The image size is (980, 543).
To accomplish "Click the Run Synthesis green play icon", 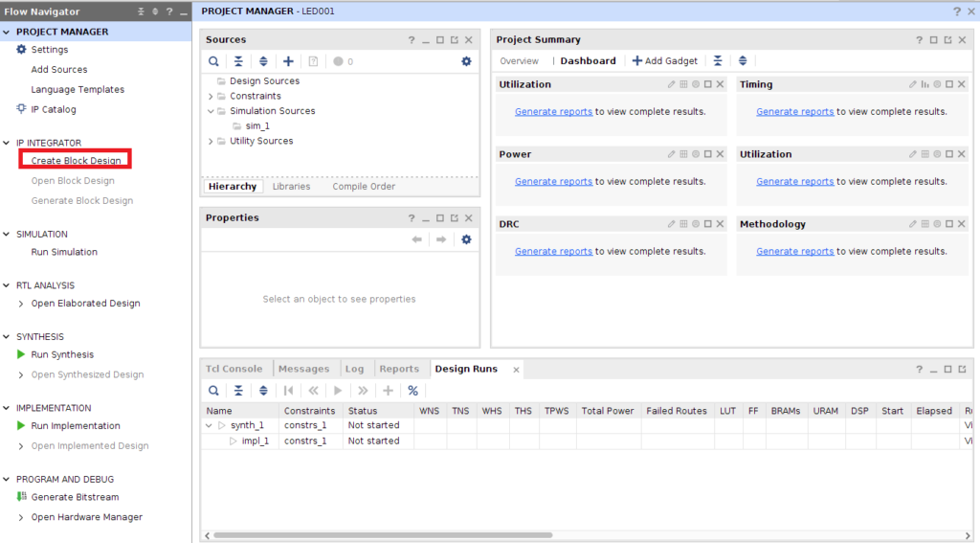I will 22,354.
